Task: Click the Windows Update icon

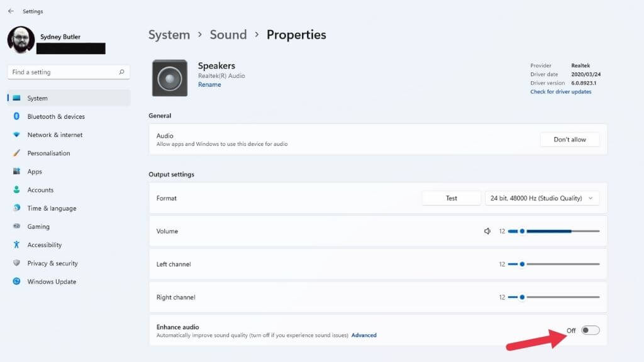Action: [x=16, y=282]
